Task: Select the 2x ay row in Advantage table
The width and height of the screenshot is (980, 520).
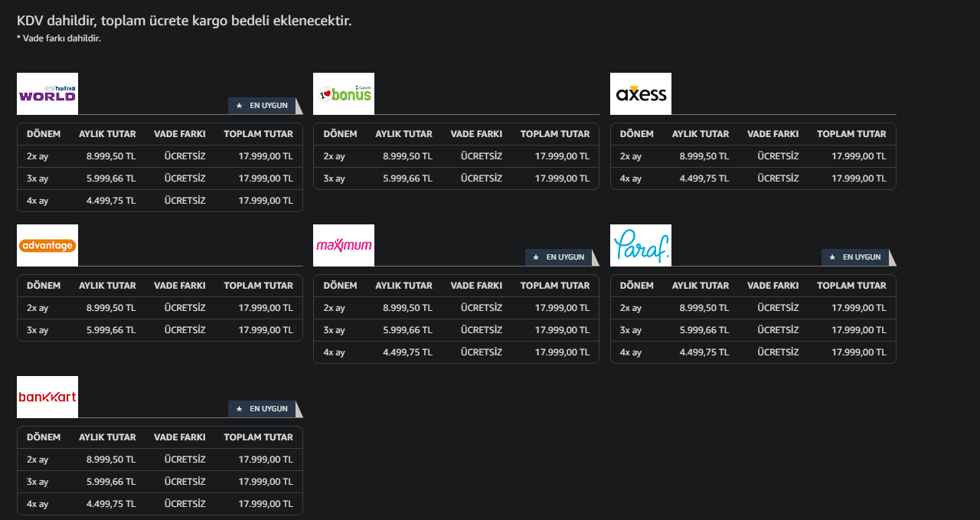Action: 160,308
